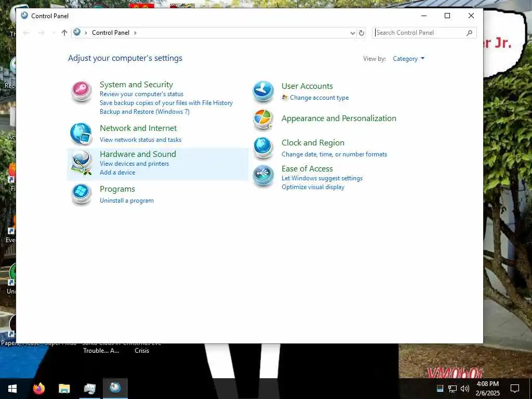This screenshot has width=532, height=399.
Task: Select the Hardware and Sound icon
Action: pos(81,163)
